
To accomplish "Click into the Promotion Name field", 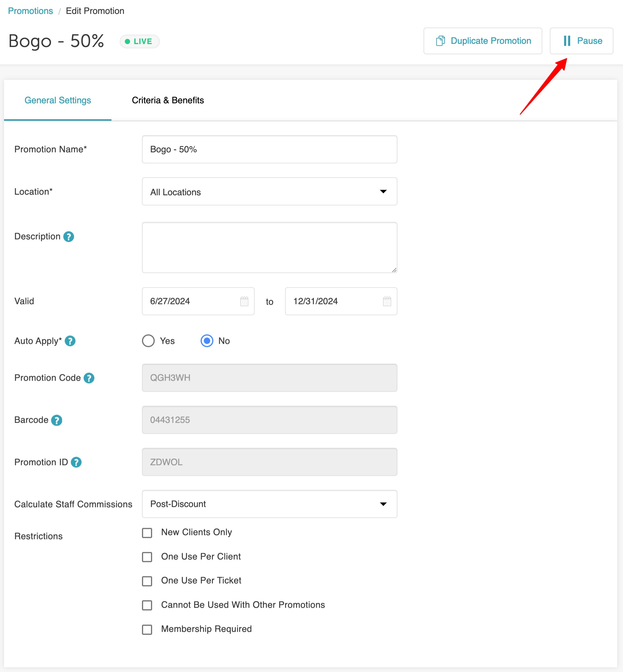I will [x=269, y=149].
